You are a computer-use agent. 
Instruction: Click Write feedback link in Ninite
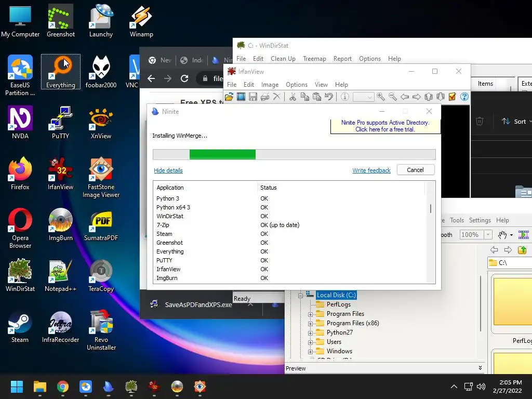pyautogui.click(x=371, y=170)
